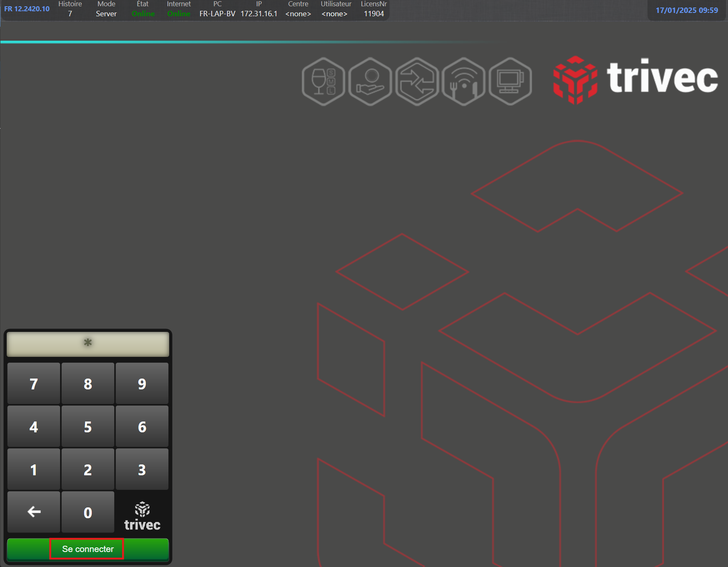Click the trivec logo in the keypad

(x=142, y=516)
